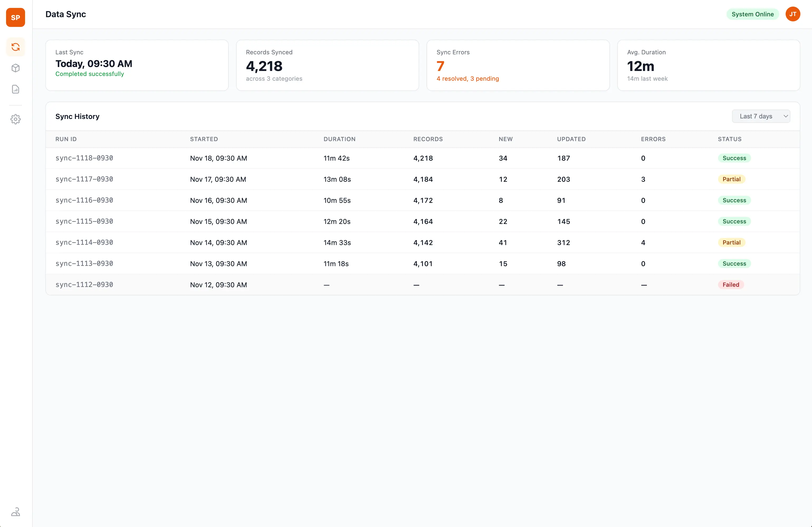812x527 pixels.
Task: Sort by the UPDATED column header
Action: (571, 139)
